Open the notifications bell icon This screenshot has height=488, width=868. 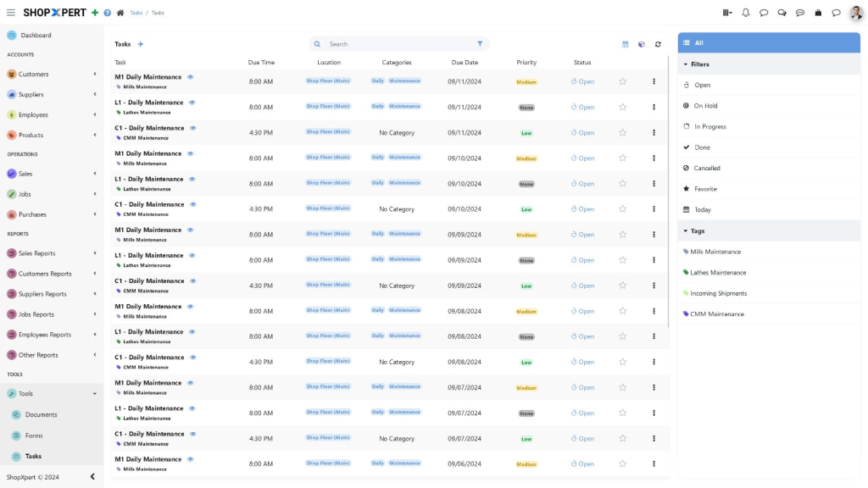[x=746, y=13]
